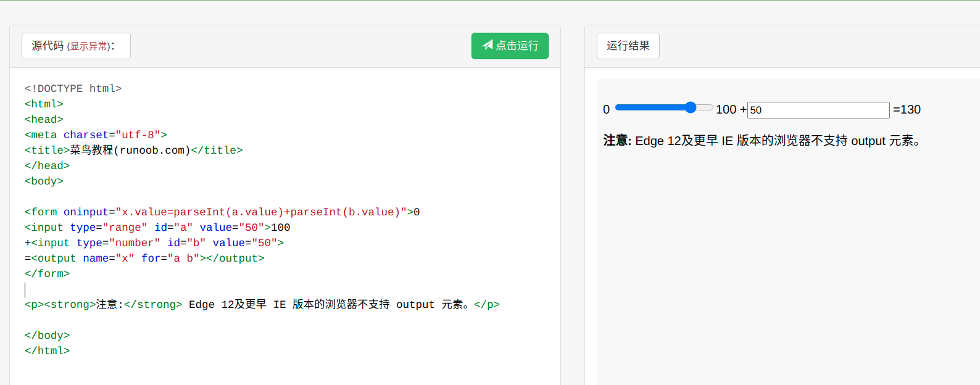Click the form oninput code line
The width and height of the screenshot is (980, 385).
point(222,212)
